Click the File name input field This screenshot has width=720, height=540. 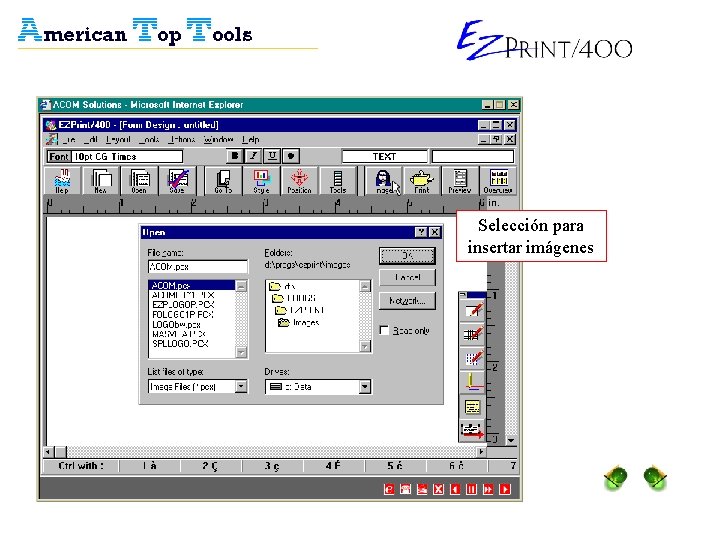tap(197, 266)
